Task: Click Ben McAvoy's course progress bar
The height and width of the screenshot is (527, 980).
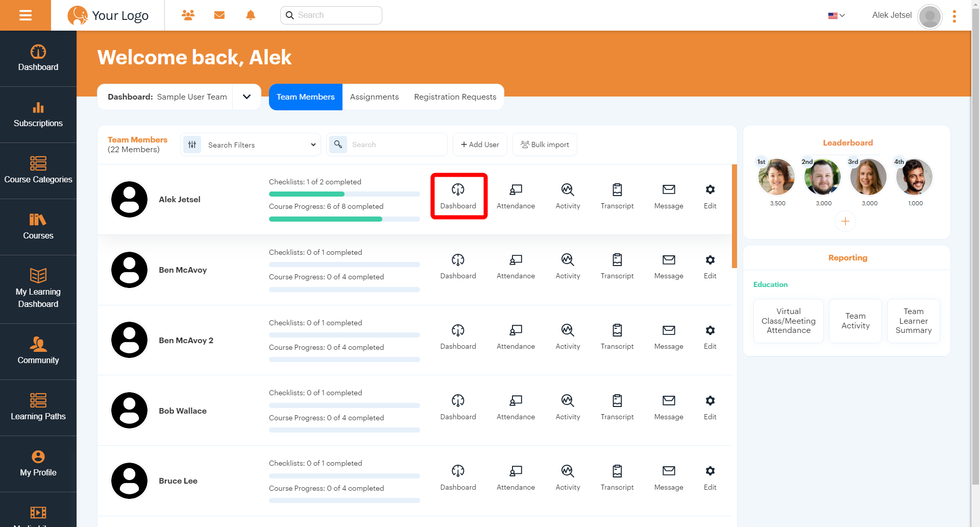Action: coord(345,290)
